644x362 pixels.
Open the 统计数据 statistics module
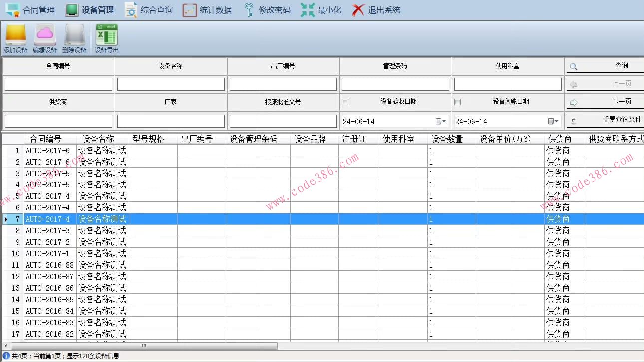[207, 10]
